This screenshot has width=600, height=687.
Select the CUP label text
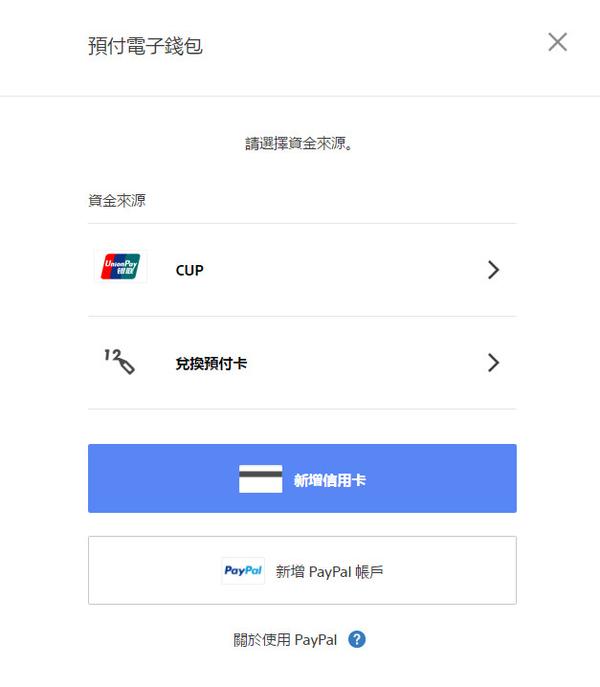coord(189,270)
